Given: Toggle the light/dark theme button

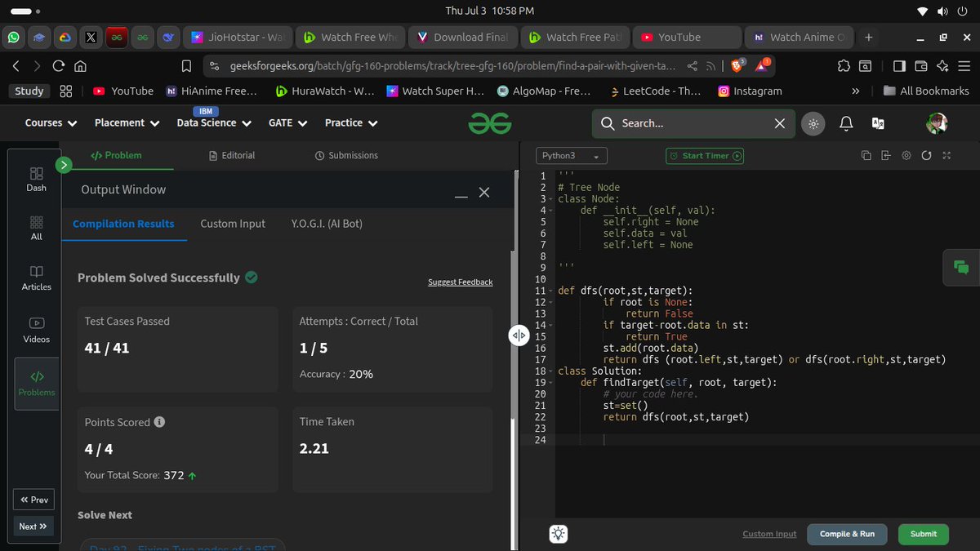Looking at the screenshot, I should click(813, 123).
